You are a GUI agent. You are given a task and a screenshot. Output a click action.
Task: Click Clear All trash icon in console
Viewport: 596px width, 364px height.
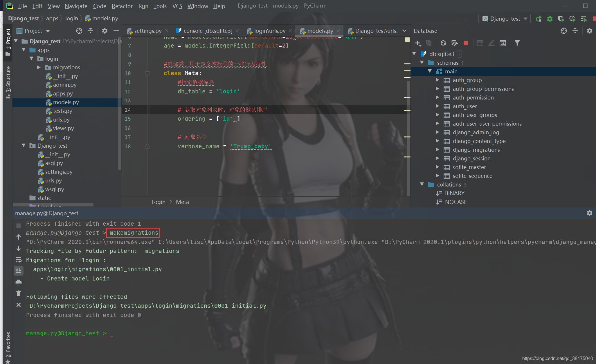[19, 294]
